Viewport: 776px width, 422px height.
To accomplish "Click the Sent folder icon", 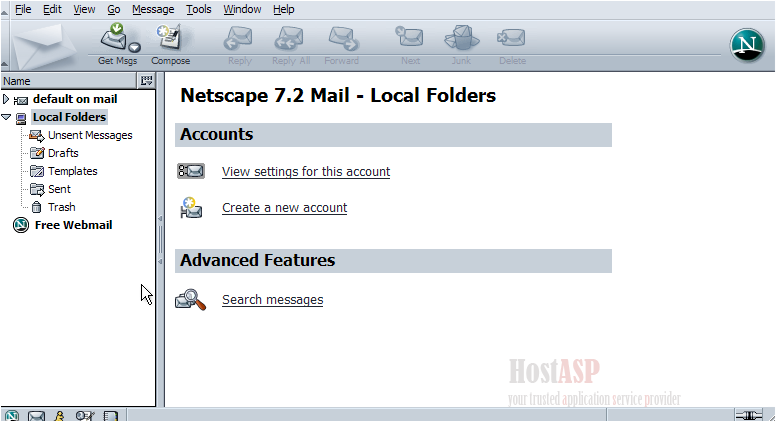I will [x=37, y=189].
